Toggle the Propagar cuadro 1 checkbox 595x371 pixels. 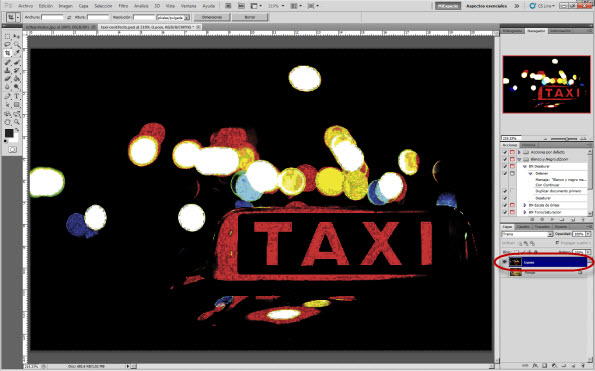(x=557, y=243)
